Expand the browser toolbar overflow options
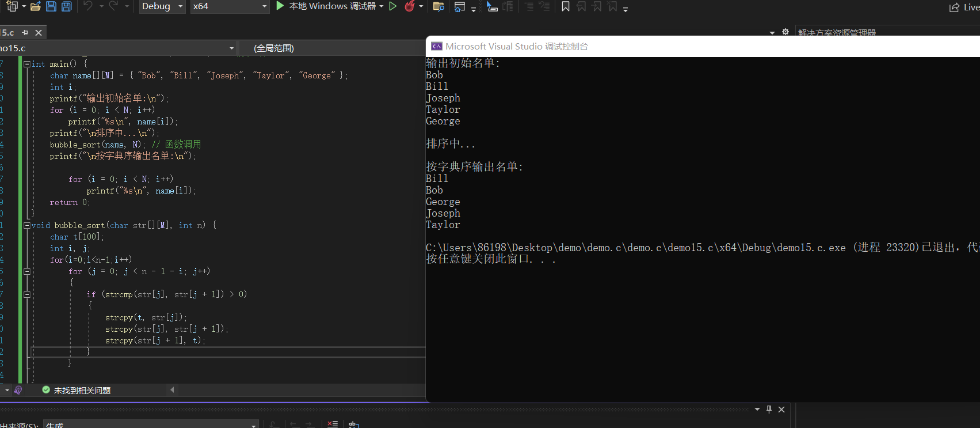Viewport: 980px width, 428px height. [x=474, y=9]
